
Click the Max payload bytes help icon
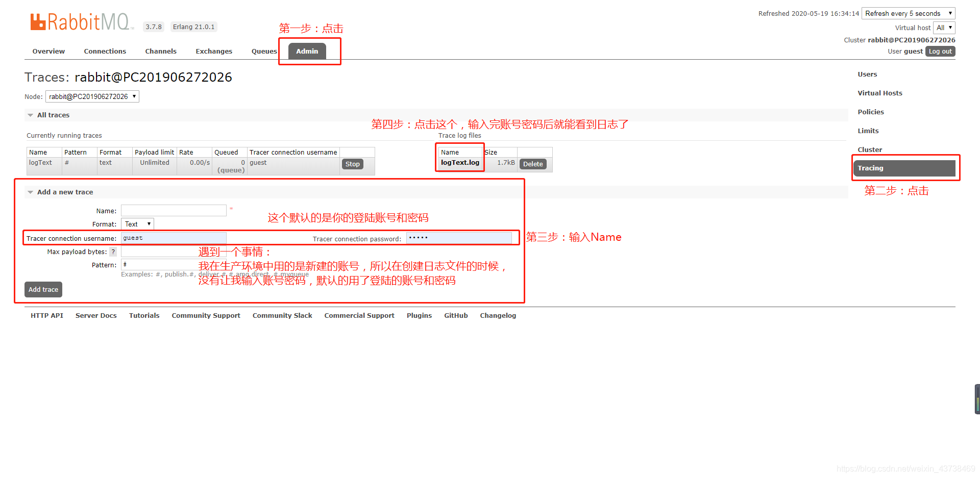[113, 251]
